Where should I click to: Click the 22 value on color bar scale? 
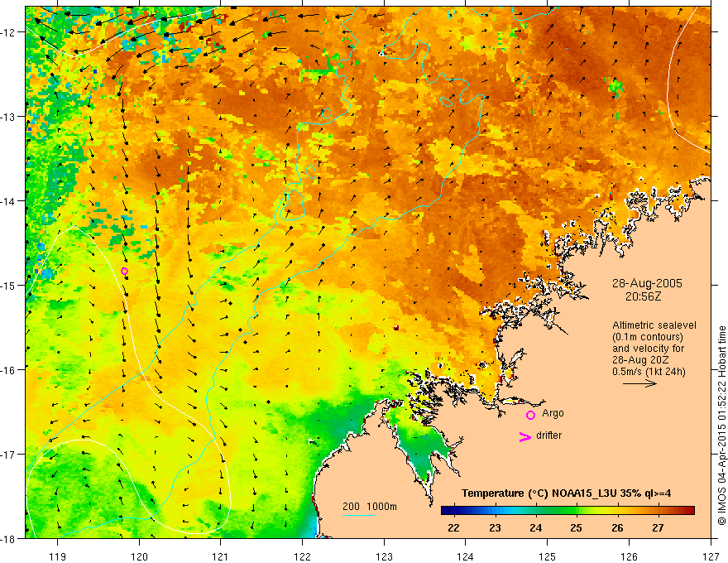click(x=453, y=528)
